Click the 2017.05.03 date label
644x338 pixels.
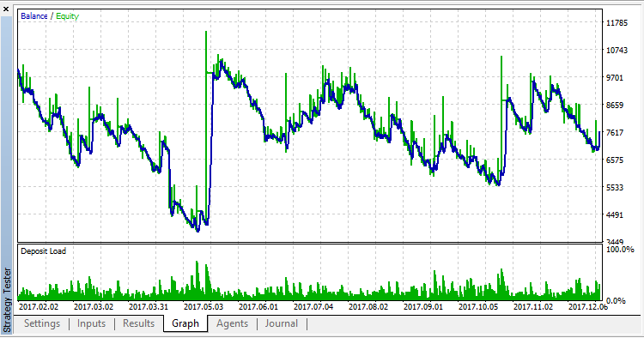click(204, 307)
